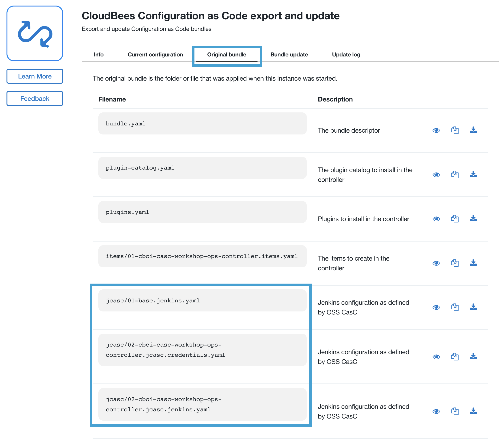Screen dimensions: 504x445
Task: Download the bundle.yaml file
Action: click(x=473, y=130)
